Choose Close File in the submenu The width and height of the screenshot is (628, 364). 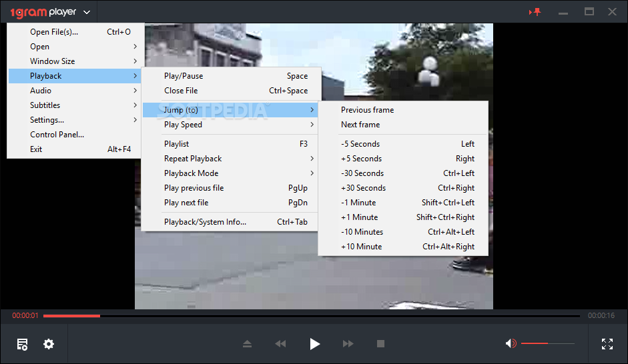[x=230, y=91]
